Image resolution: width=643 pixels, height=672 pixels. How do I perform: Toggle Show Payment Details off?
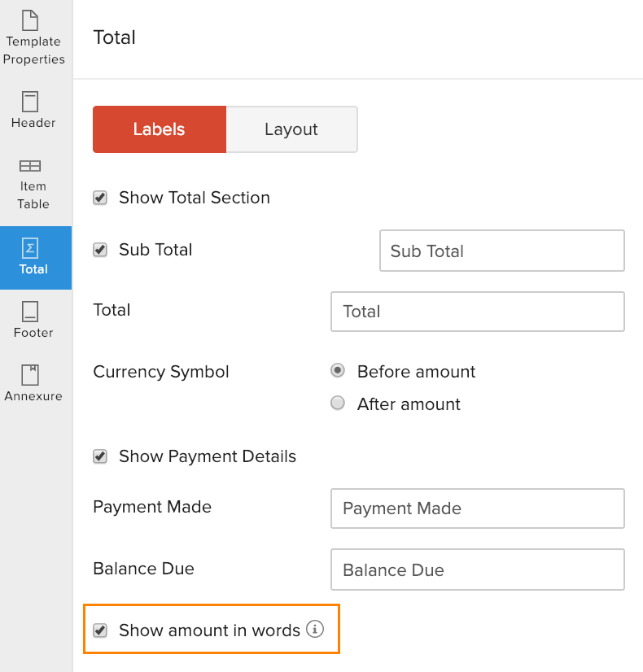(99, 456)
